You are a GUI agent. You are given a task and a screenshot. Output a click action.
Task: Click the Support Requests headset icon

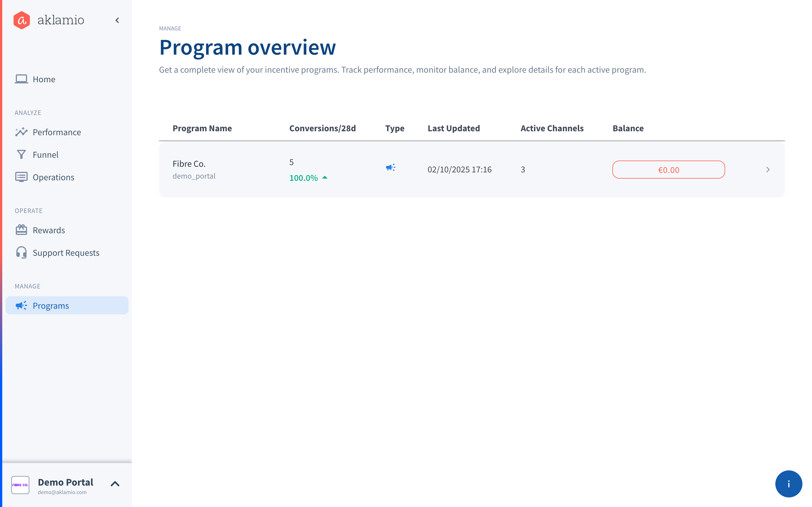21,252
